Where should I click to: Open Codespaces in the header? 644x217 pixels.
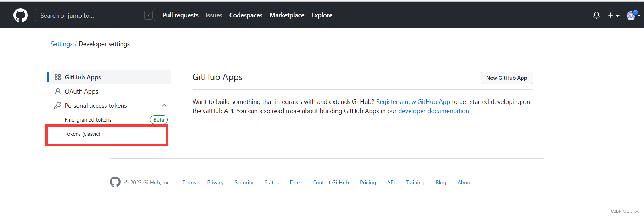tap(246, 15)
